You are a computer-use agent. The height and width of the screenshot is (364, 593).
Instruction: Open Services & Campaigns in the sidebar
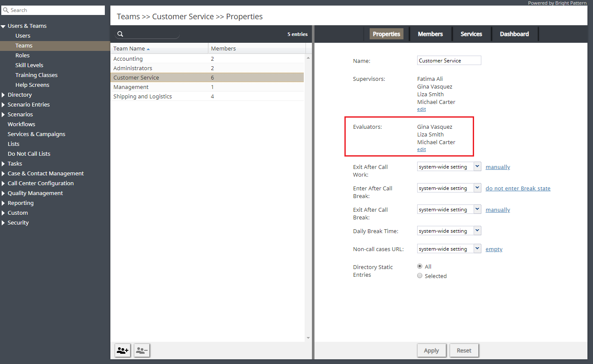click(x=36, y=134)
